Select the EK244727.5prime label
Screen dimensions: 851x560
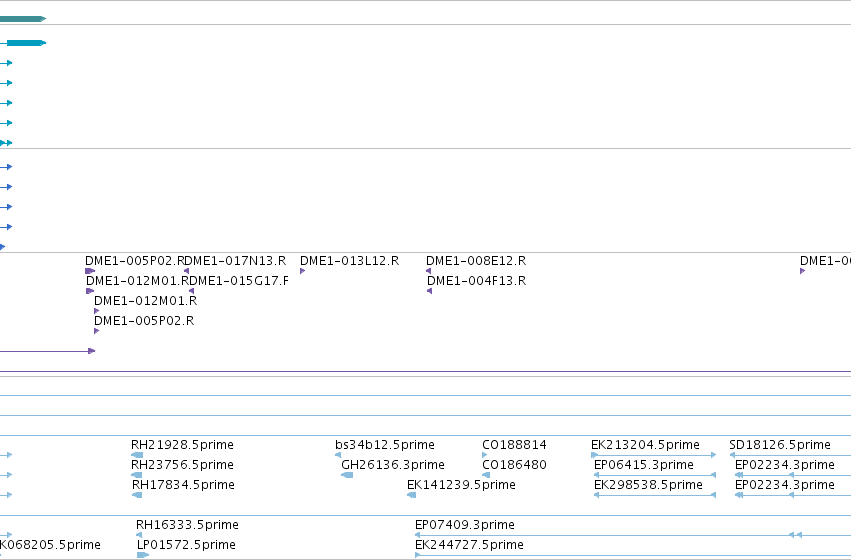point(469,545)
